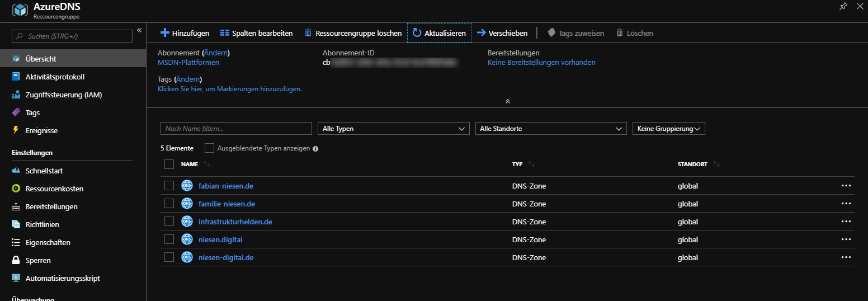The height and width of the screenshot is (301, 868).
Task: Open Übersicht in the sidebar
Action: pyautogui.click(x=73, y=59)
